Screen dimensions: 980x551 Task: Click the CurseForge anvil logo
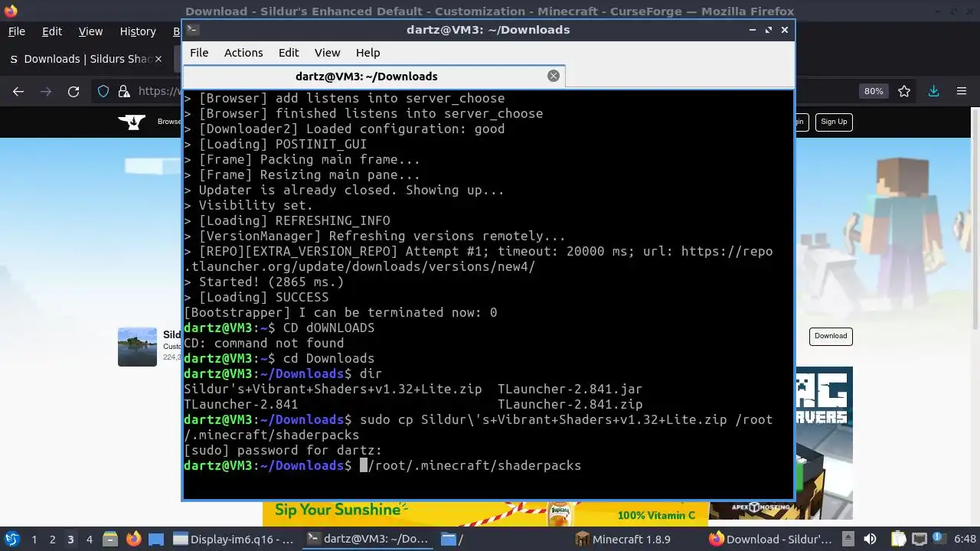132,122
